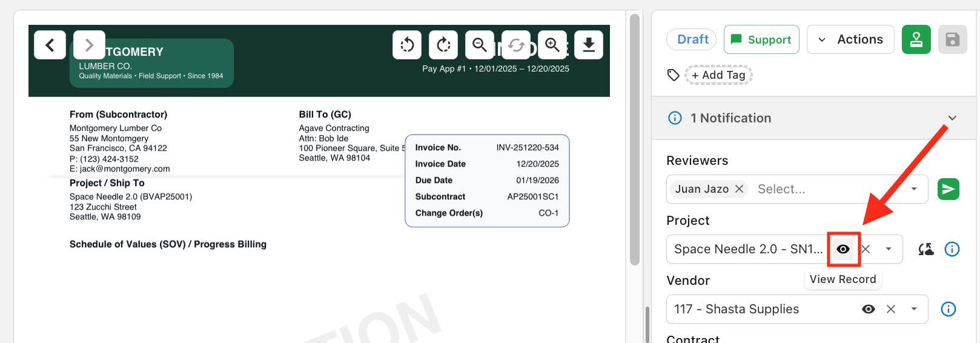The image size is (980, 343).
Task: Click invoice number INV-251220-534
Action: tap(528, 148)
